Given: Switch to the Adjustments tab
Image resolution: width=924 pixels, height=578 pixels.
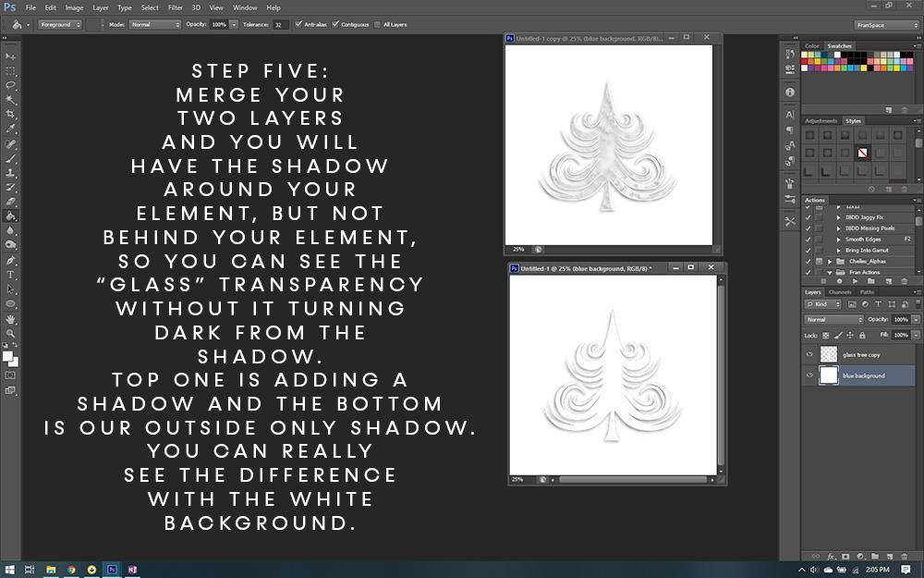Looking at the screenshot, I should point(821,121).
